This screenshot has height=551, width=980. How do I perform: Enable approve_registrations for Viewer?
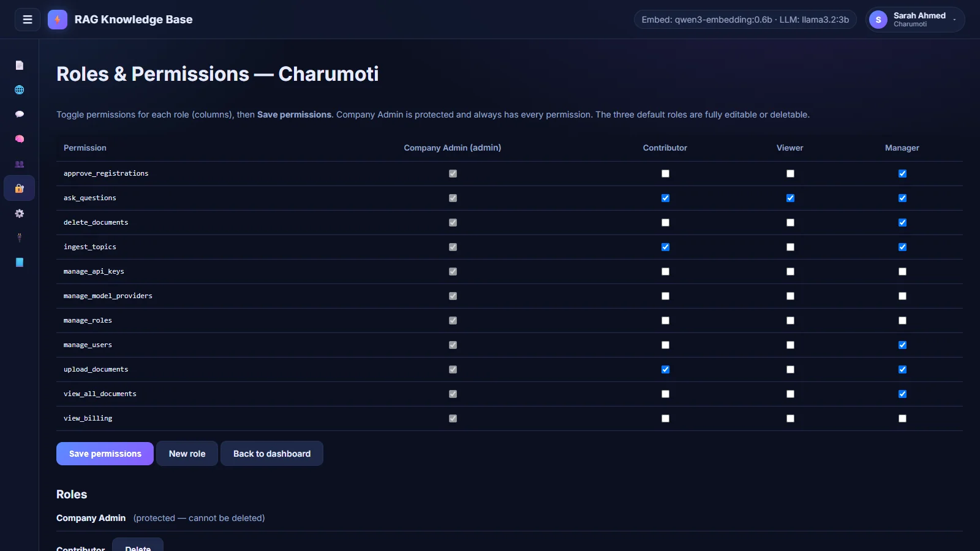pos(790,173)
